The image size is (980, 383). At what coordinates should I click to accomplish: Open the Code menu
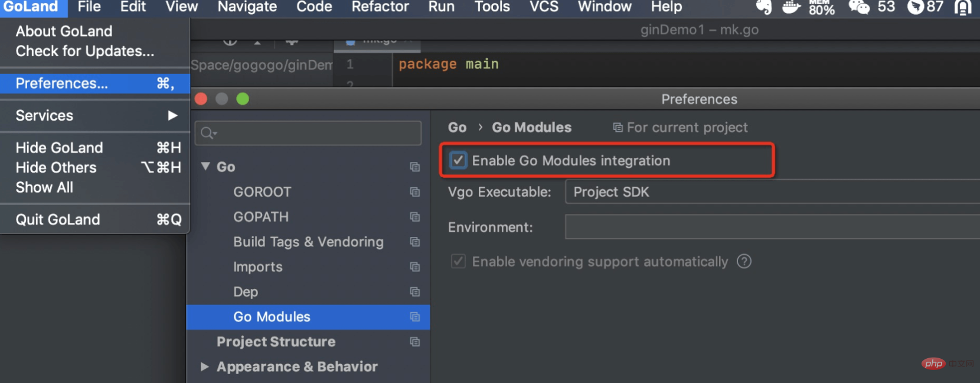coord(314,7)
